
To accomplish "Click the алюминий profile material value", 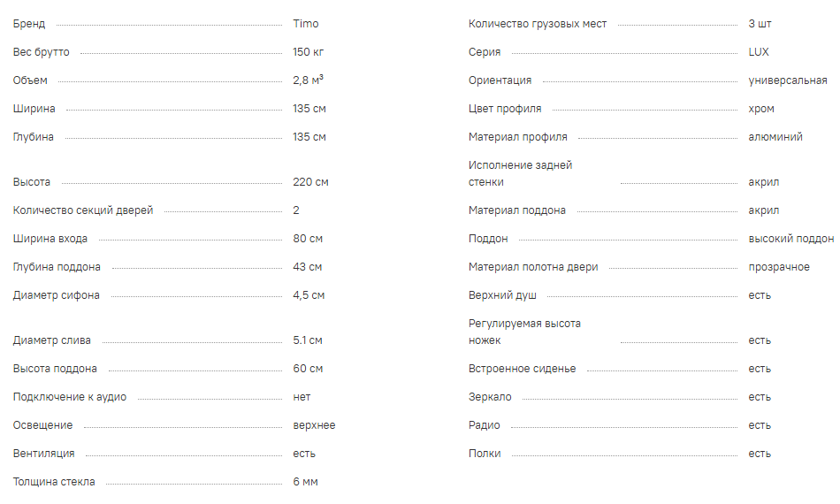I will (775, 137).
